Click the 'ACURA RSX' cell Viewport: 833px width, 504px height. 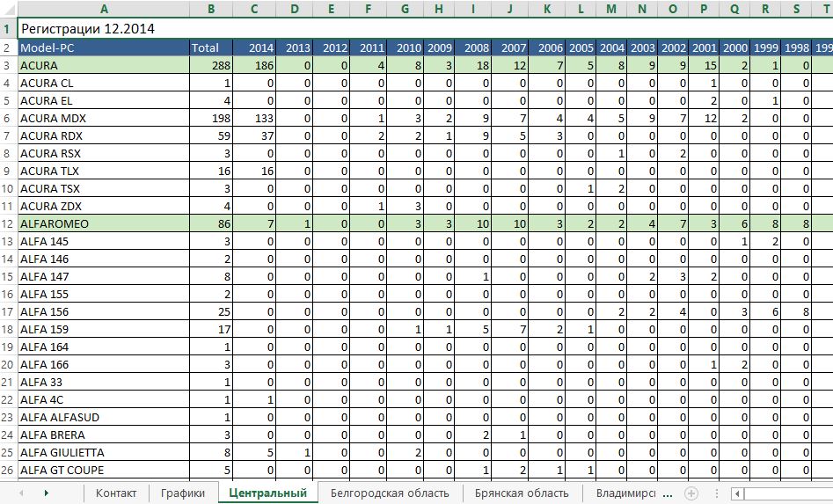coord(104,153)
